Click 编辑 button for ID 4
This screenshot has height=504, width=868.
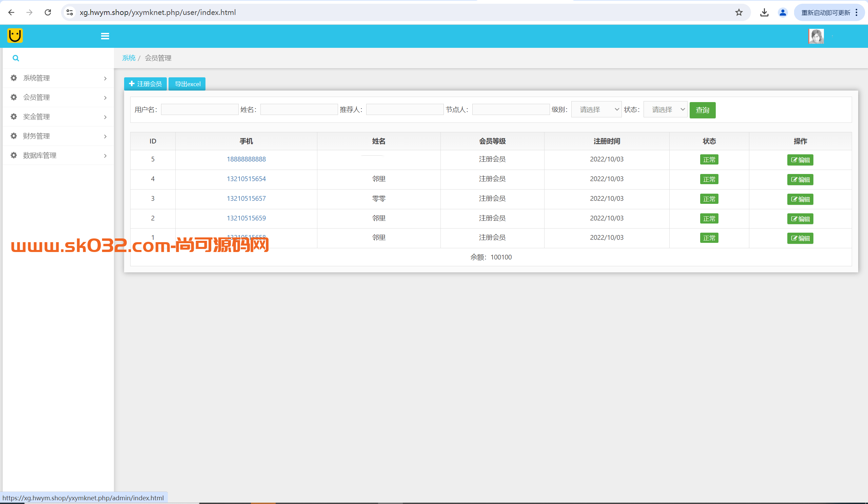point(800,179)
